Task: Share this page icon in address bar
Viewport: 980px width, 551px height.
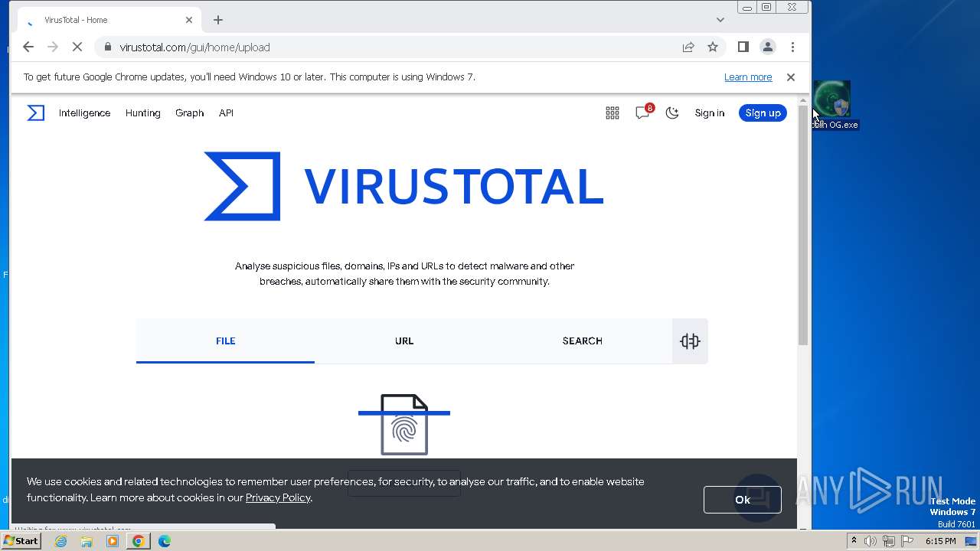Action: click(x=688, y=47)
